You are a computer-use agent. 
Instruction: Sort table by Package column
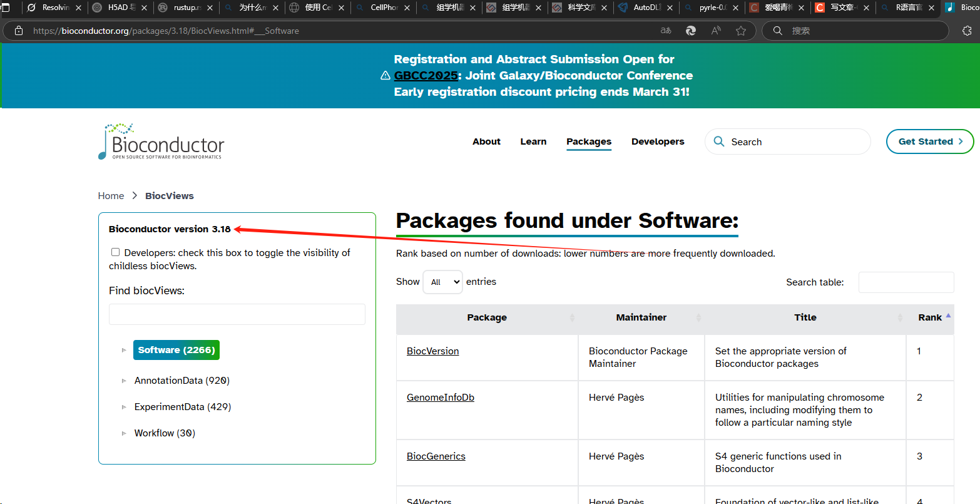click(x=487, y=317)
